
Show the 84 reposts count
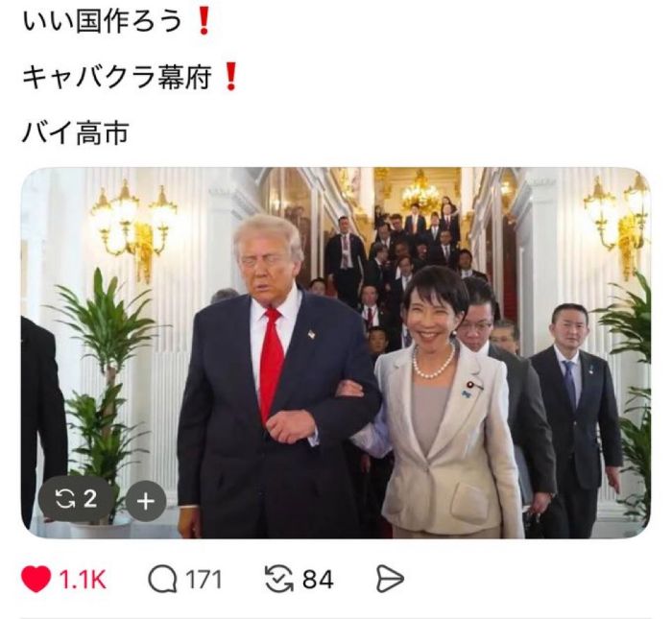pos(318,580)
